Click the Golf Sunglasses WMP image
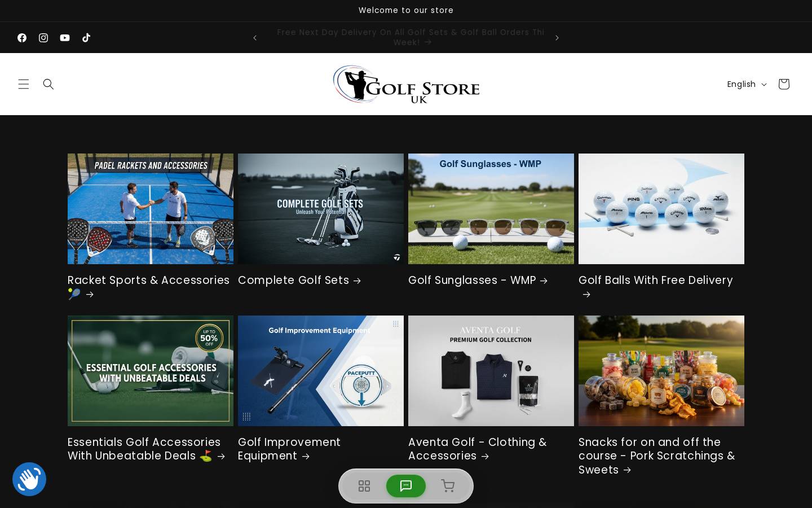The image size is (812, 508). tap(491, 209)
